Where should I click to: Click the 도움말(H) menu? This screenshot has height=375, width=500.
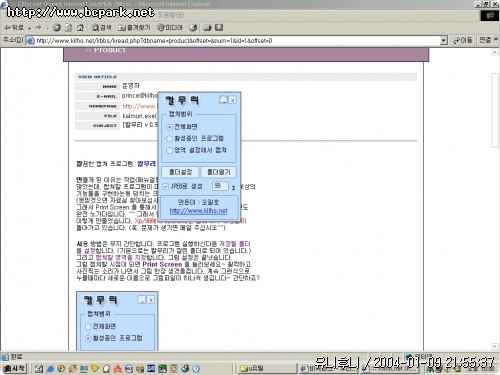coord(171,15)
